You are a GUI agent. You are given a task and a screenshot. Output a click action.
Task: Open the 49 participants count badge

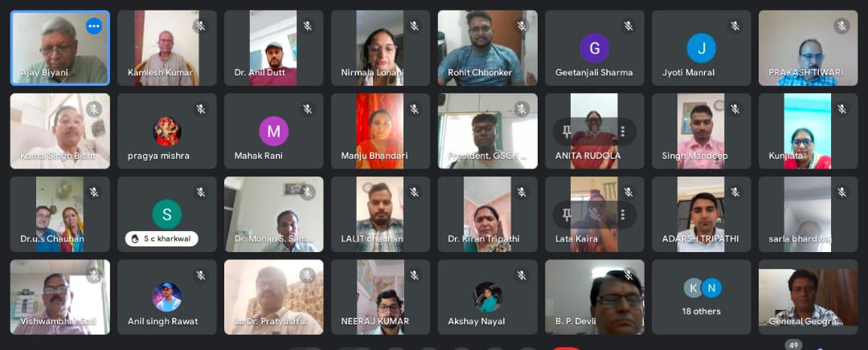(793, 345)
